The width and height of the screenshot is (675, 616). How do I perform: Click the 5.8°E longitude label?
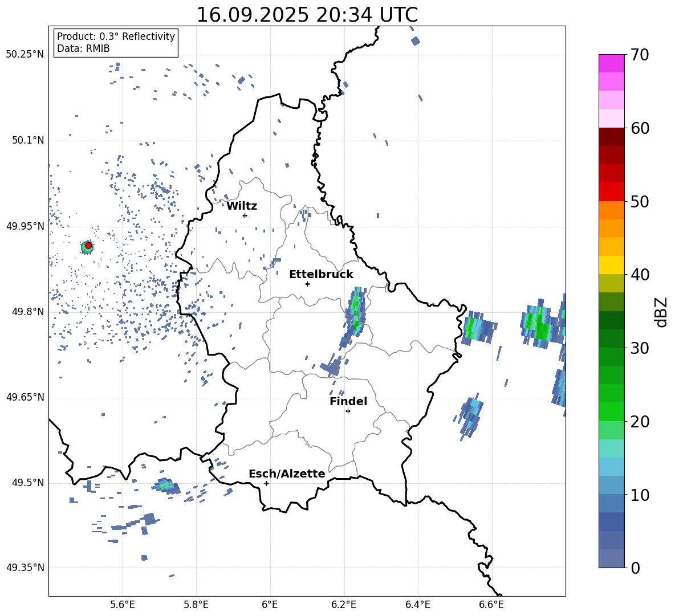(x=196, y=605)
